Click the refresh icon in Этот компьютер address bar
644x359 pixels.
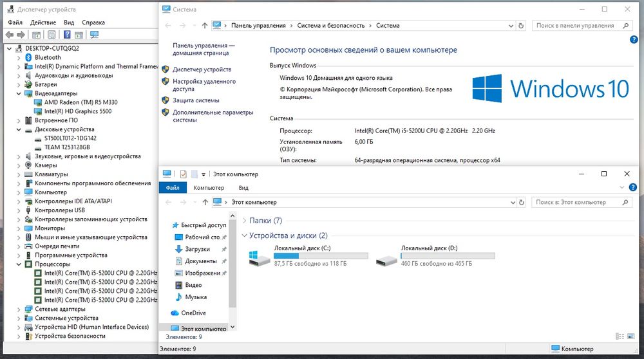pos(522,202)
